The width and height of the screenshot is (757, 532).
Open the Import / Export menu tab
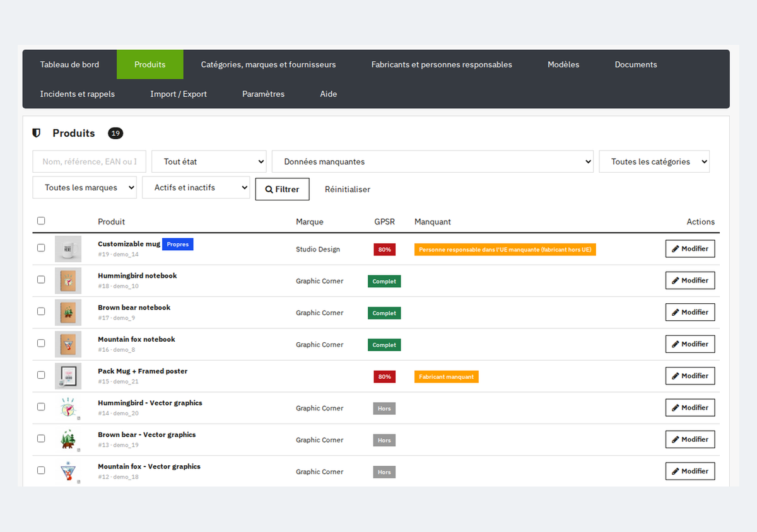coord(179,94)
